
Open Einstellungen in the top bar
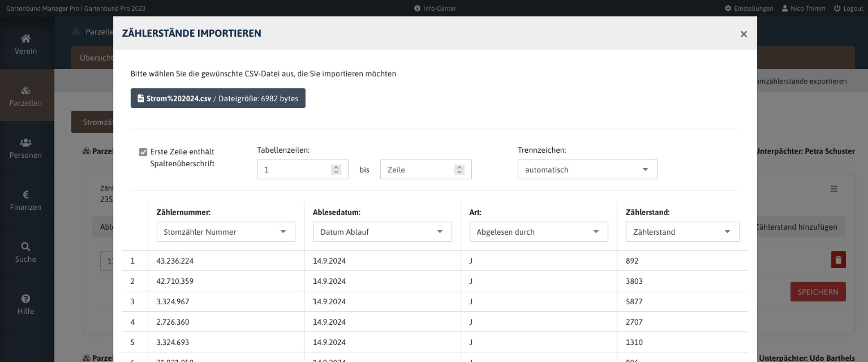click(x=749, y=8)
